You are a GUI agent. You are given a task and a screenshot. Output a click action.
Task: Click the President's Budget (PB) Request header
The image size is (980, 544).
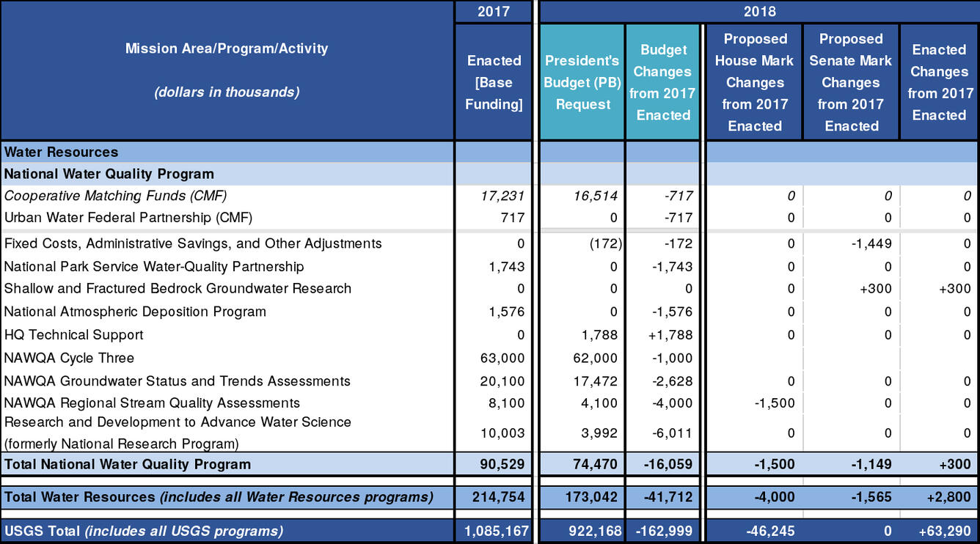(x=582, y=82)
